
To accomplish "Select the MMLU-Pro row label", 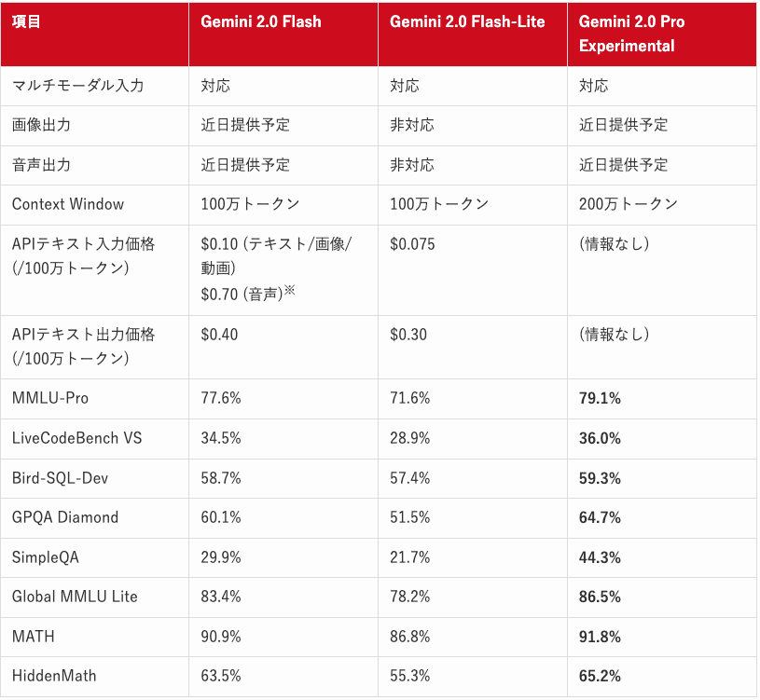I will tap(50, 398).
